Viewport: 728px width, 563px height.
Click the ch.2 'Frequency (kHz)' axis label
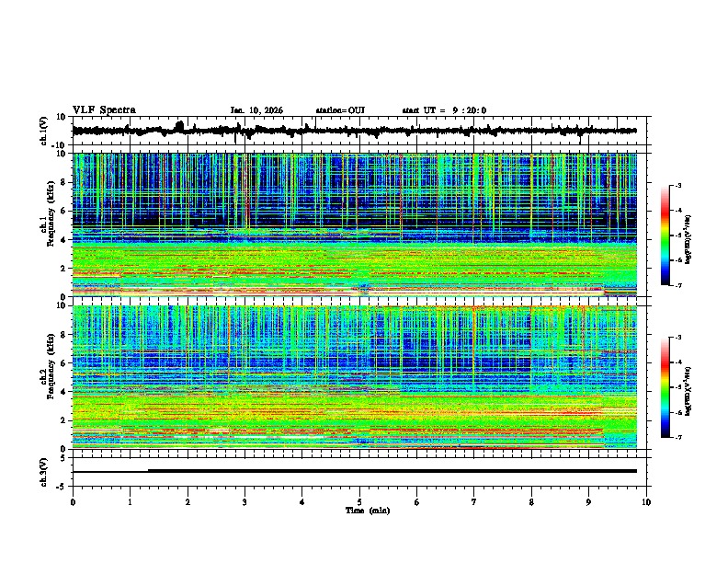(51, 366)
